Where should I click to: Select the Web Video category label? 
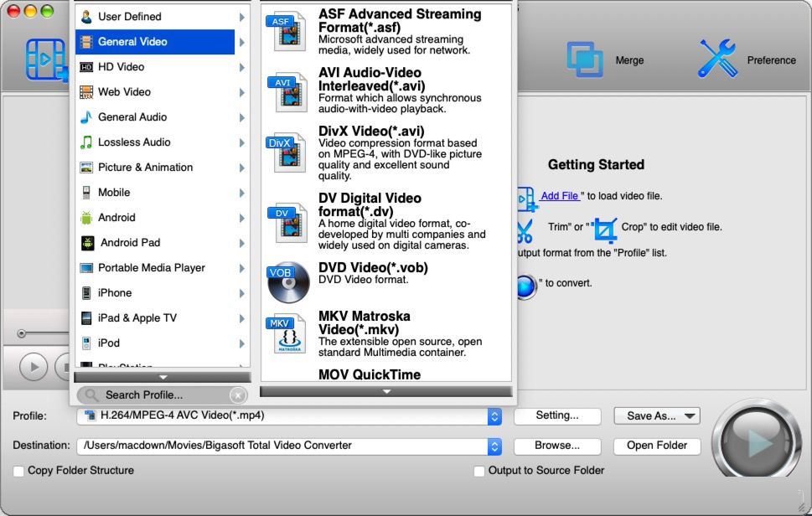124,92
